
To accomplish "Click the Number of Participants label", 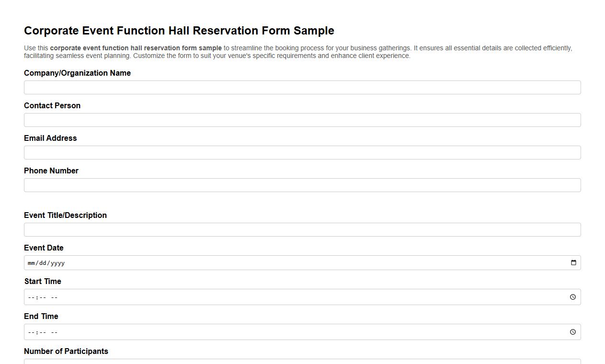I will point(66,351).
